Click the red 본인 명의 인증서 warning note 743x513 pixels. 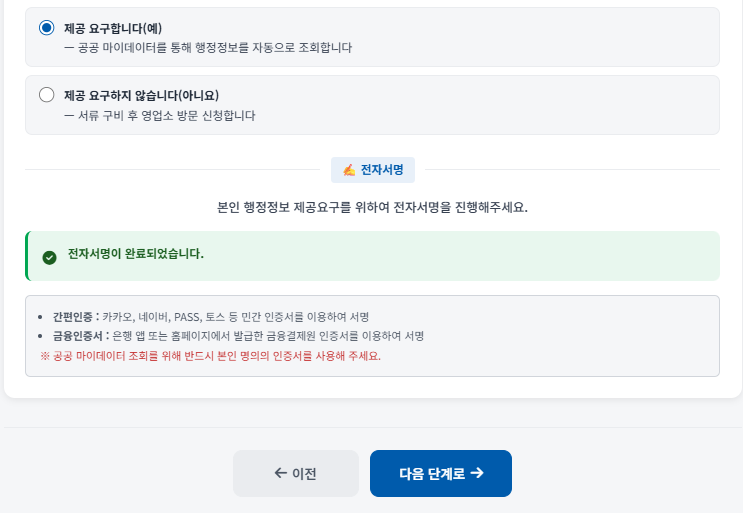(210, 356)
